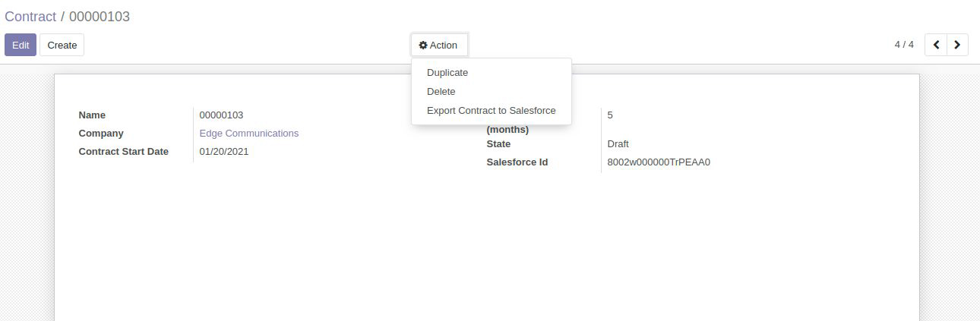This screenshot has height=321, width=980.
Task: Click the Edit button
Action: pos(21,45)
